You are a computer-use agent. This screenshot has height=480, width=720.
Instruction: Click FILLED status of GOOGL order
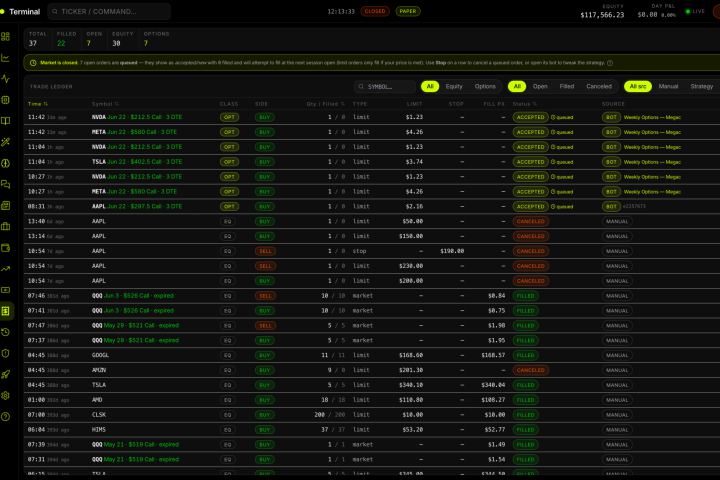[526, 356]
